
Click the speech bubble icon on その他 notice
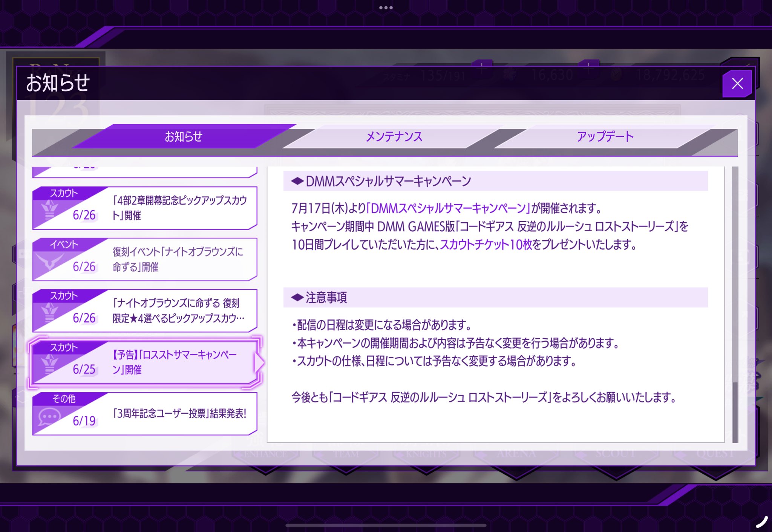[49, 417]
